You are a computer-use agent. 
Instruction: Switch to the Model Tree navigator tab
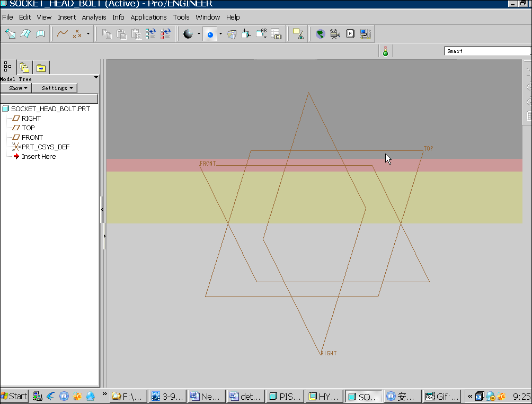8,66
